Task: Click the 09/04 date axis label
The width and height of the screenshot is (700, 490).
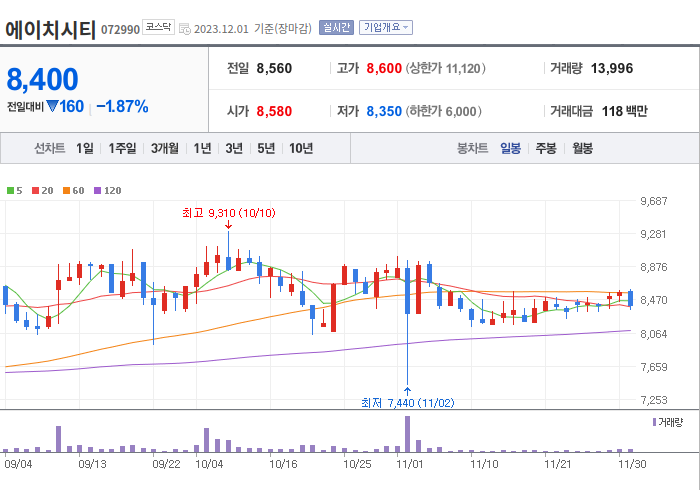Action: point(18,464)
